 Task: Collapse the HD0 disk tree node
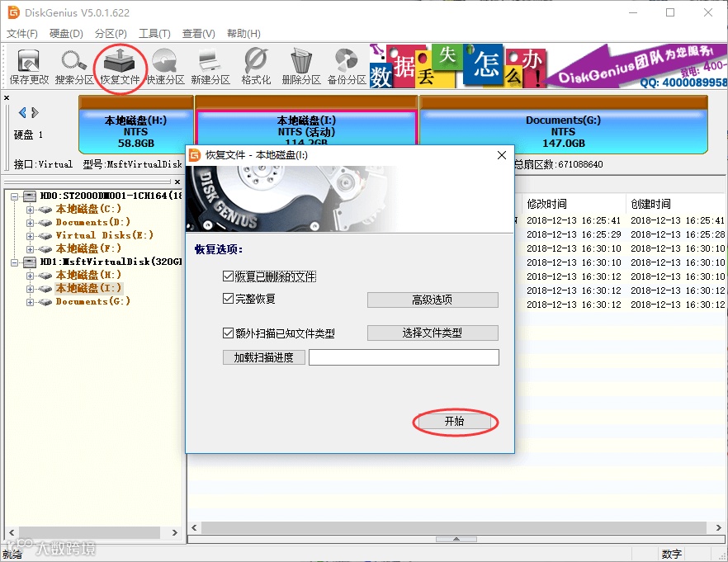pos(14,196)
